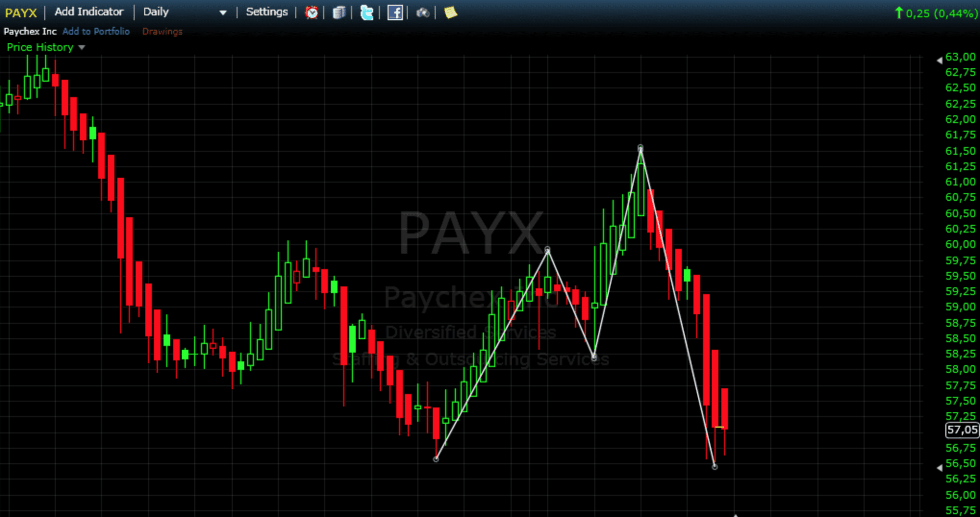Click the 57,50 price axis label
This screenshot has width=980, height=517.
coord(961,401)
